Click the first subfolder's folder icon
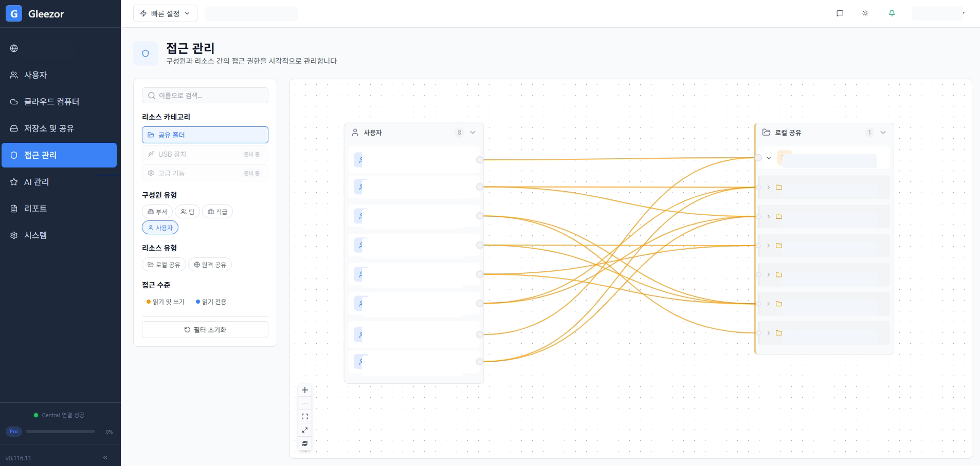Viewport: 980px width, 466px height. [779, 188]
